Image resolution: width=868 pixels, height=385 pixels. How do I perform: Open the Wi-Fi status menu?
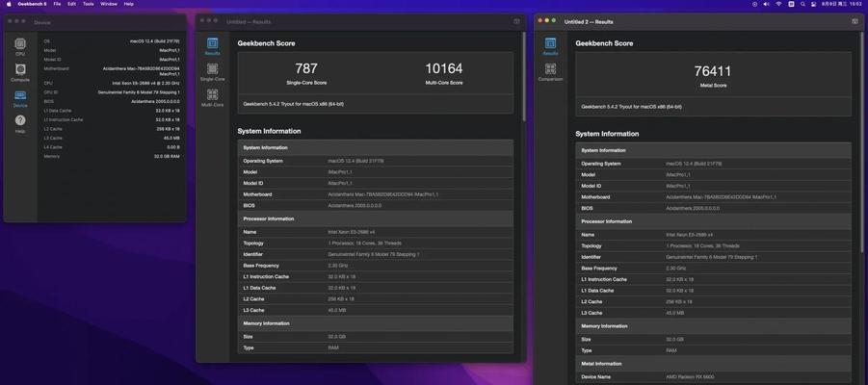click(778, 4)
